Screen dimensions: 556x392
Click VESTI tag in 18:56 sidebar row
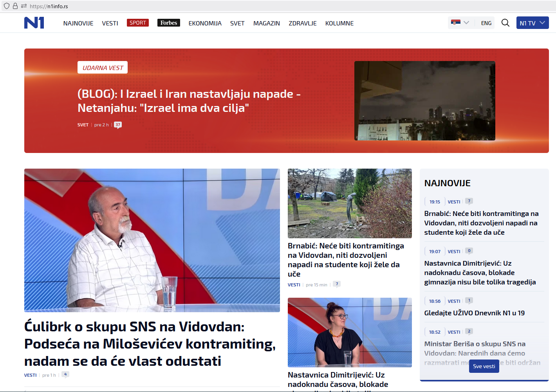454,301
